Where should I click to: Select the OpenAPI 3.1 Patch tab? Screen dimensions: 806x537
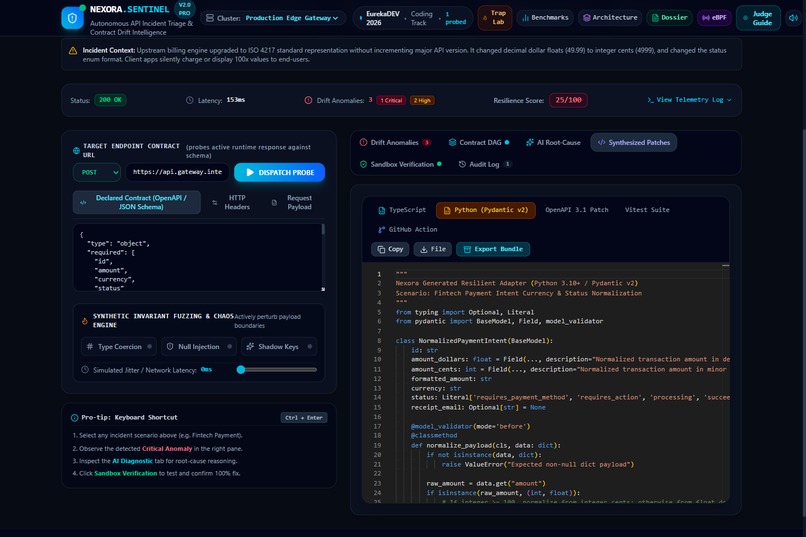coord(577,210)
